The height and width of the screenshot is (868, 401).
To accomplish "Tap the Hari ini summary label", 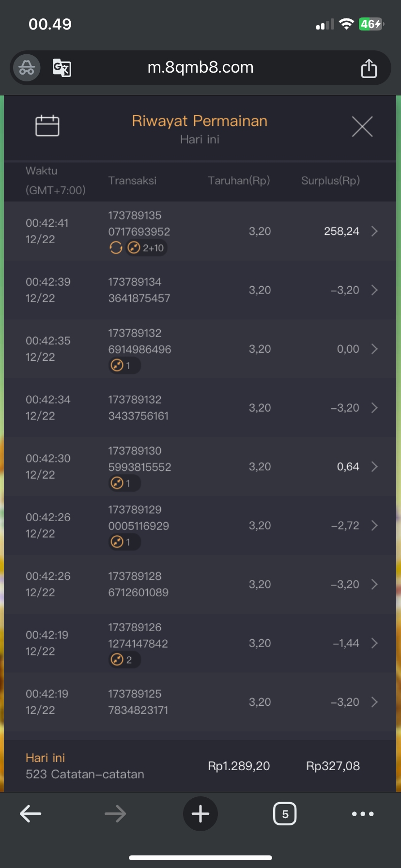I will 46,758.
